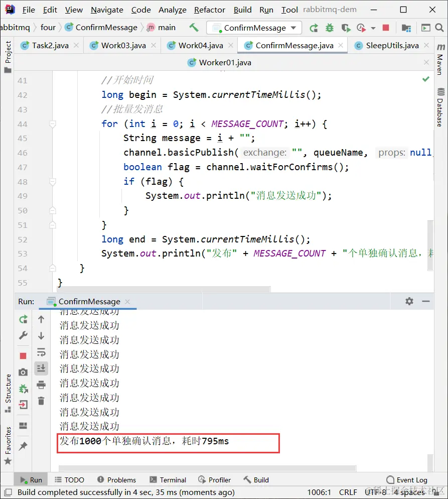448x499 pixels.
Task: Close the Task2.java tab
Action: click(76, 46)
